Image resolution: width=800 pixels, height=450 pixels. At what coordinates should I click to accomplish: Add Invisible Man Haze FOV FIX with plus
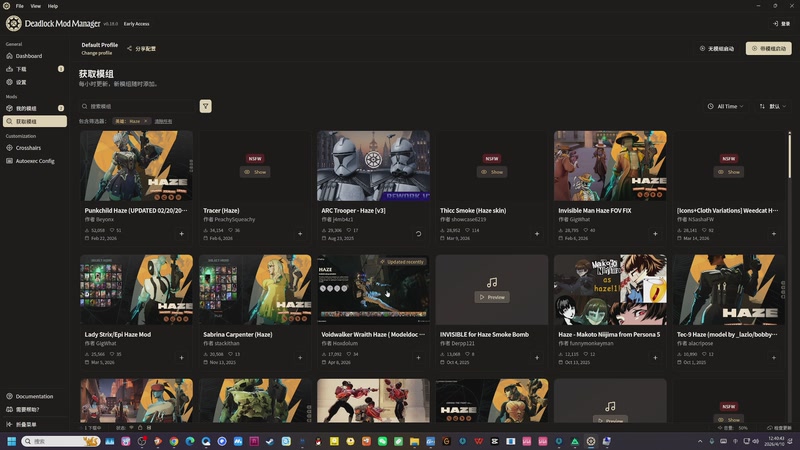tap(655, 234)
